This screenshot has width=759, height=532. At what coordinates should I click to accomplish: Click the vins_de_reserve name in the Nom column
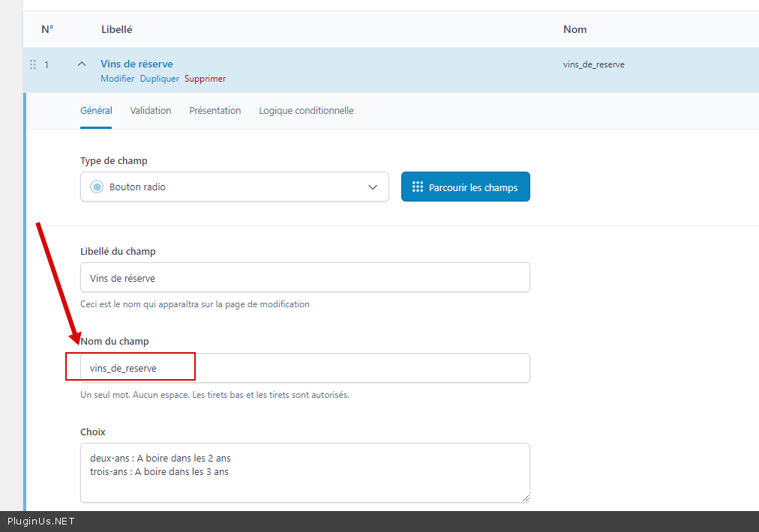click(593, 64)
